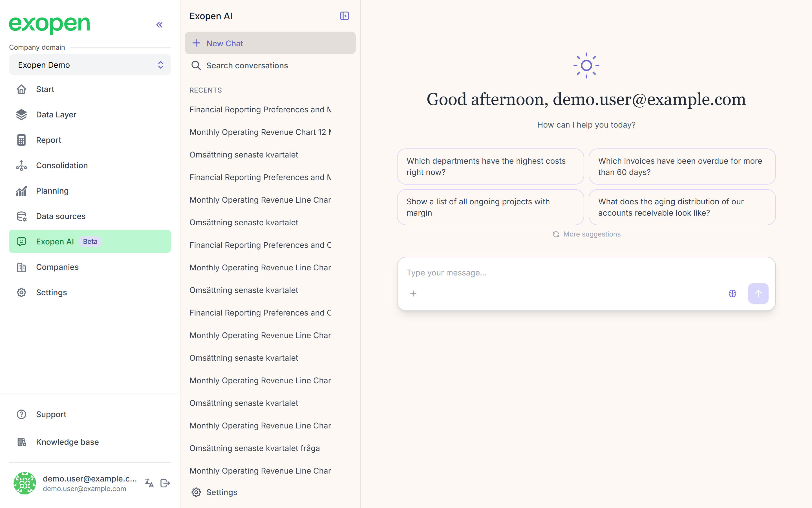Refresh with More suggestions
Screen dimensions: 812x508
586,234
